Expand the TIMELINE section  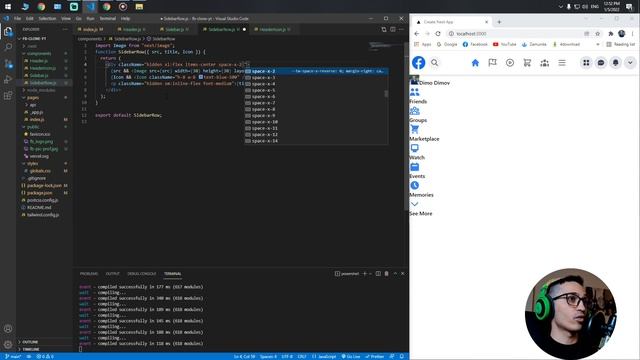tap(31, 349)
